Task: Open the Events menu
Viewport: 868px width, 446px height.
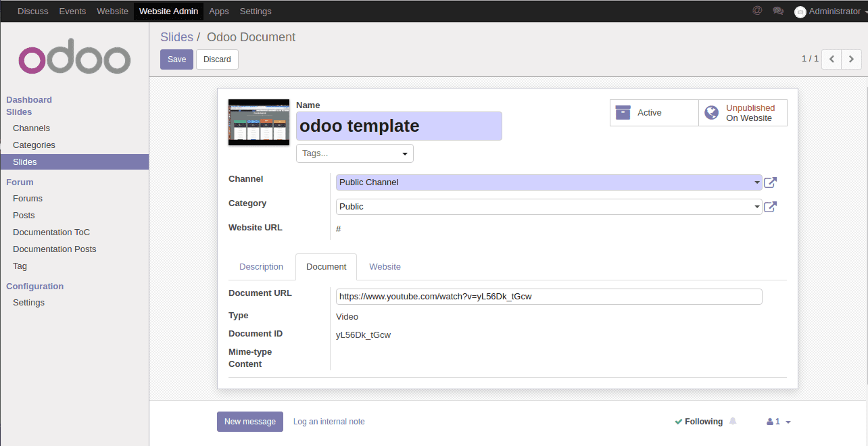Action: tap(72, 11)
